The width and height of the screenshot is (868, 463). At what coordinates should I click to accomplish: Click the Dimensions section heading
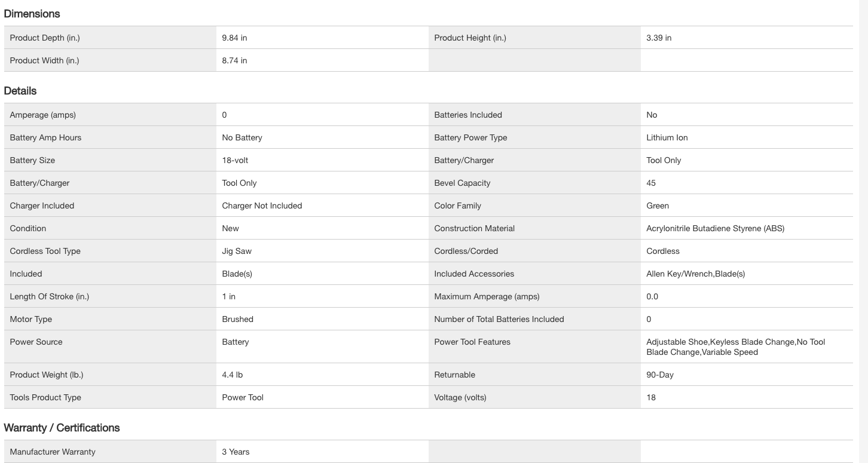point(32,14)
